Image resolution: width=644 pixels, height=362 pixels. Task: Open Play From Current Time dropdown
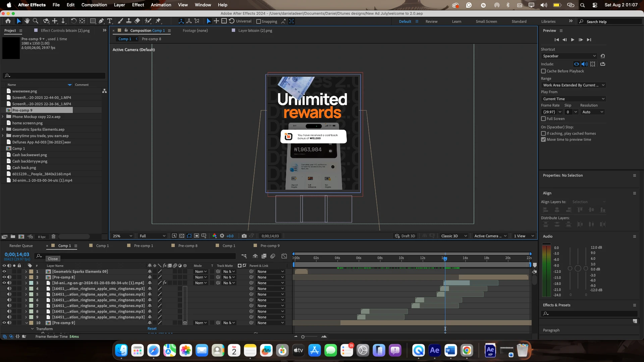click(573, 99)
